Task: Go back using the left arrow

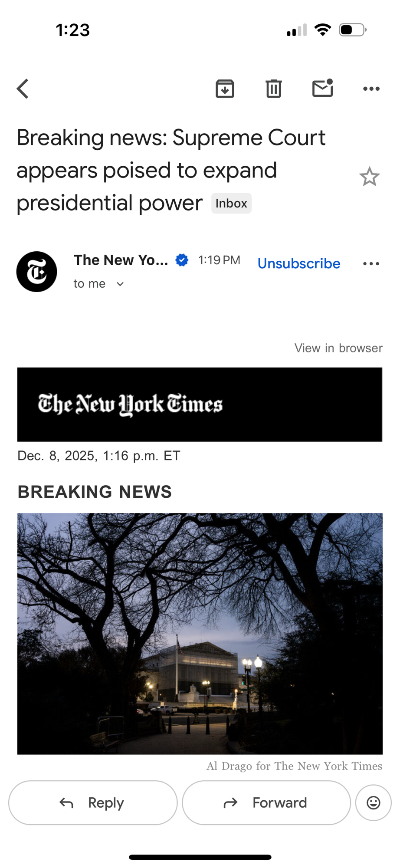Action: [x=23, y=89]
